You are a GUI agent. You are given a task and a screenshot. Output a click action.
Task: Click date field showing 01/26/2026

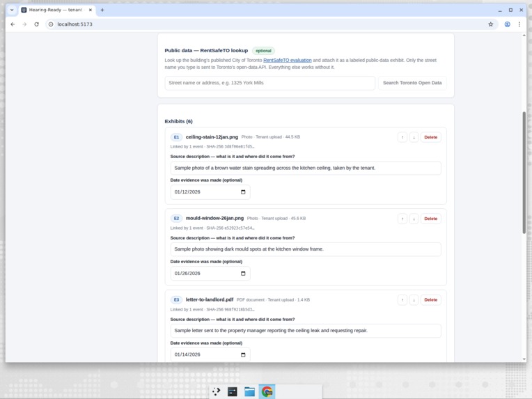click(x=210, y=274)
